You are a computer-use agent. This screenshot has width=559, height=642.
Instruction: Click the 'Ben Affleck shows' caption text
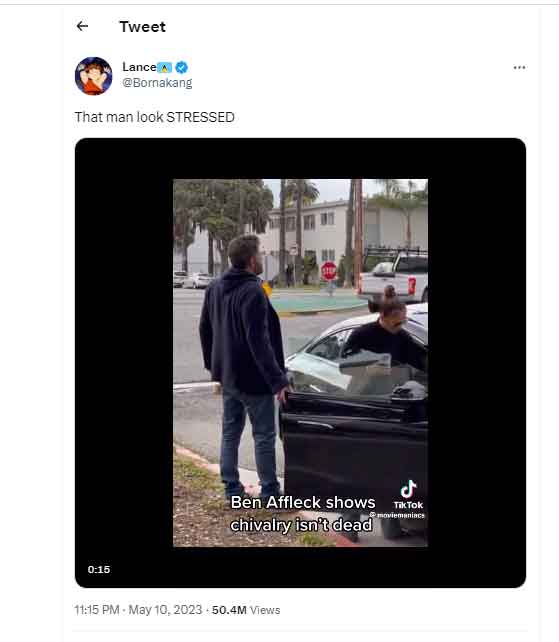click(303, 502)
